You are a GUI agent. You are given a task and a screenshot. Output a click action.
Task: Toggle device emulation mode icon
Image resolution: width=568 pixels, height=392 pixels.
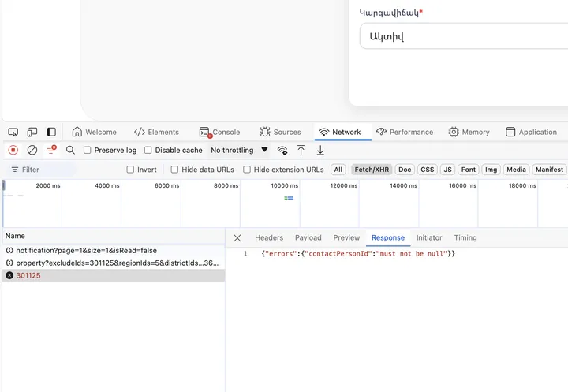[32, 132]
